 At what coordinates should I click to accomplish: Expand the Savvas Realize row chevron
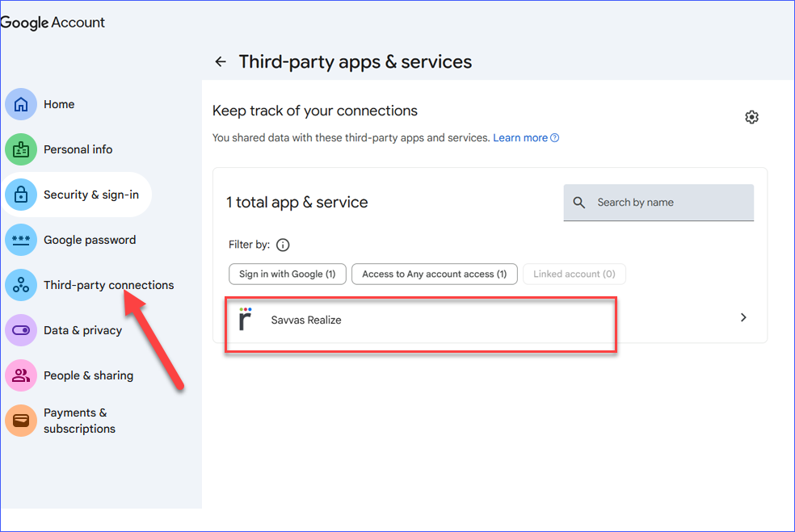pos(743,318)
